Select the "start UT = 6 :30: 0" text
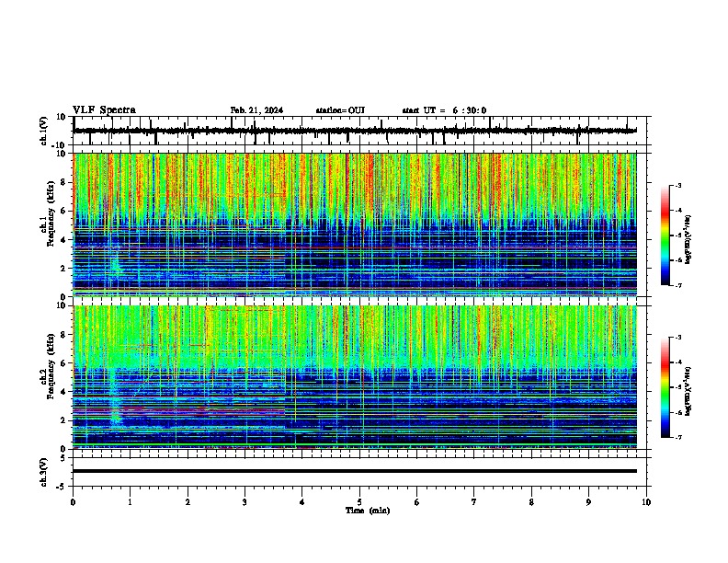728x563 pixels. pos(444,110)
